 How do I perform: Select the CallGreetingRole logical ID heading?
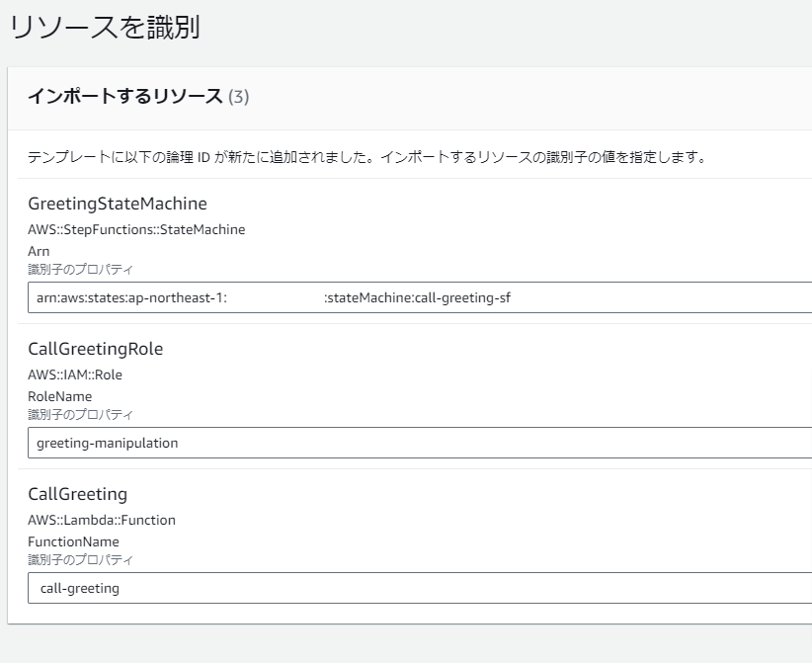(x=95, y=349)
